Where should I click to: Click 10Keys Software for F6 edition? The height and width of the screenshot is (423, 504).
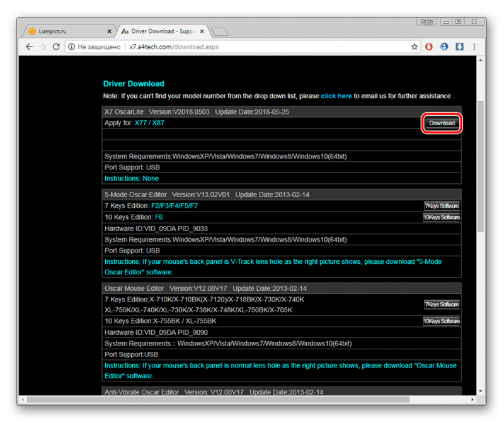442,217
